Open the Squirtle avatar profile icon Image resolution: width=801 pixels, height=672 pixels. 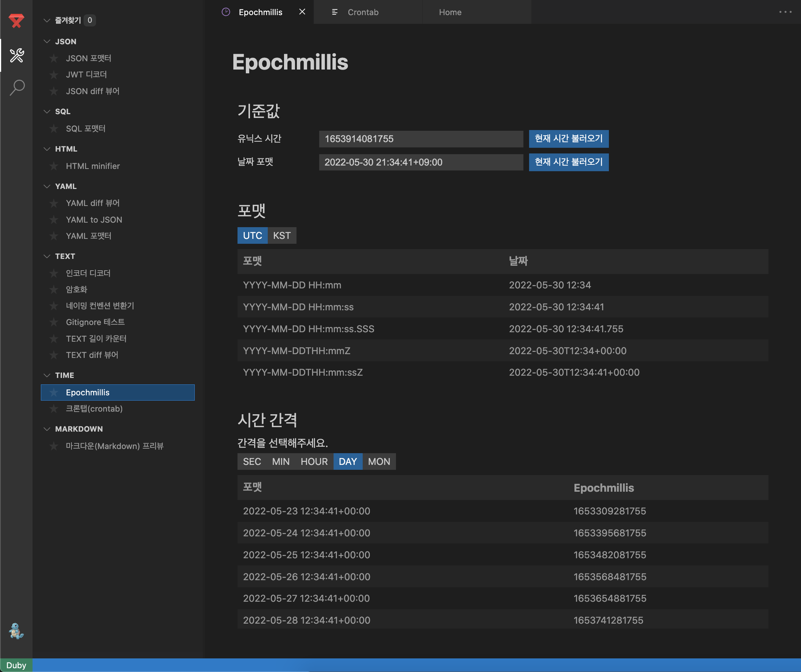click(x=16, y=631)
